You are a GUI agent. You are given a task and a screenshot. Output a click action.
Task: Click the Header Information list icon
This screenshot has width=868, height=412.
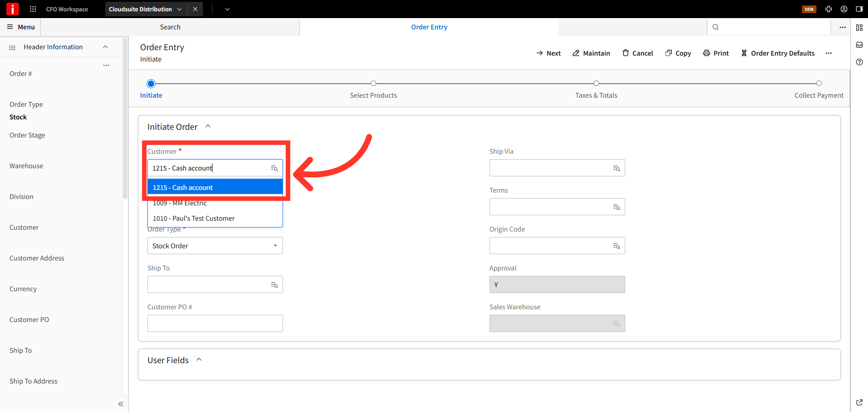tap(12, 47)
